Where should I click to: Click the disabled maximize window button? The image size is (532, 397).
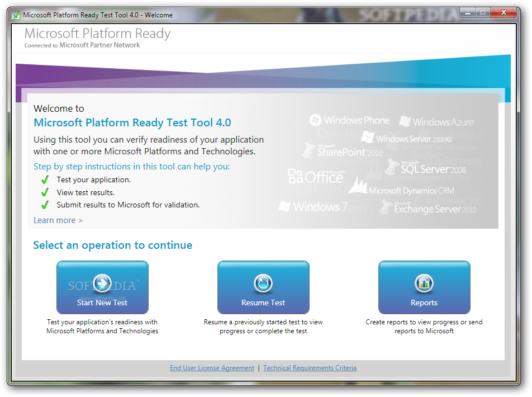(x=483, y=13)
